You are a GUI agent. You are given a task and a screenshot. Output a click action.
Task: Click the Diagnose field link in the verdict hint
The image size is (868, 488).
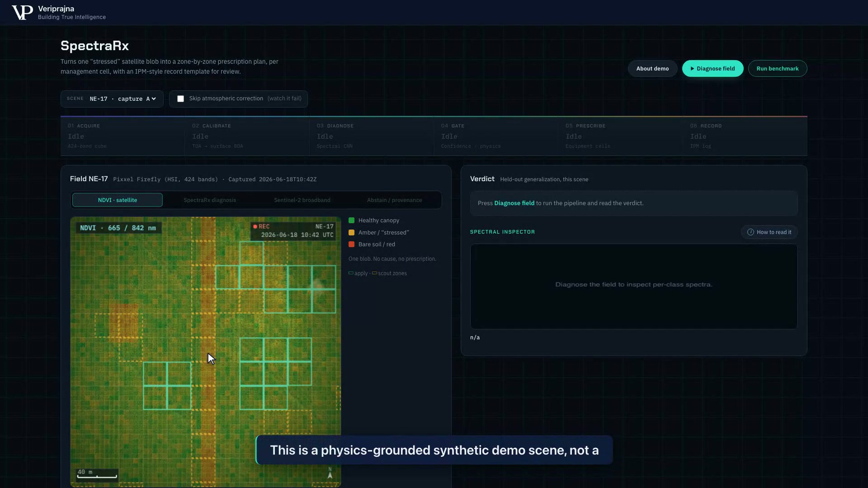point(514,203)
